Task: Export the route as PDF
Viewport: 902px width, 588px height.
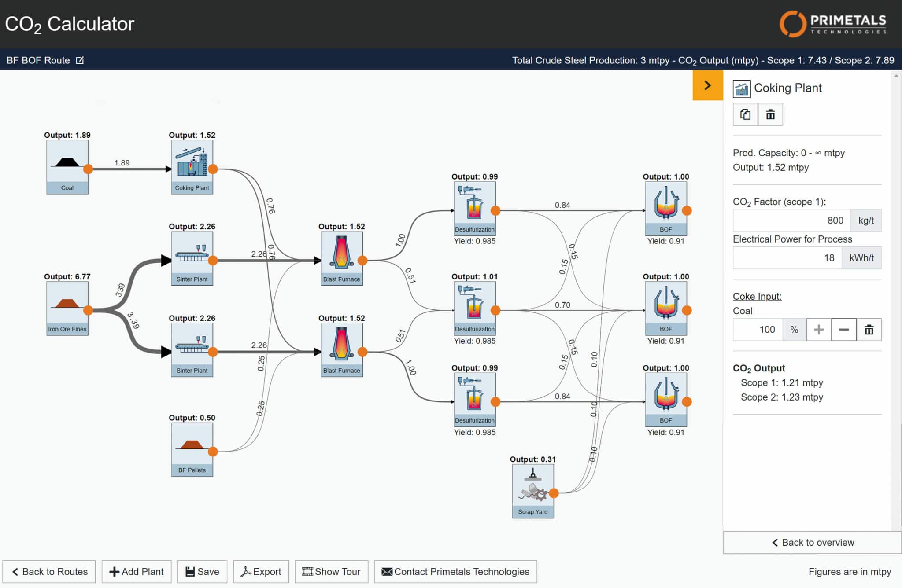Action: click(261, 572)
